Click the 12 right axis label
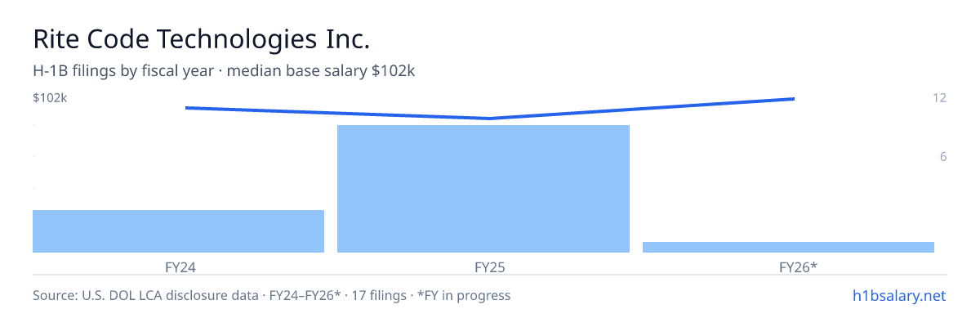 [939, 98]
